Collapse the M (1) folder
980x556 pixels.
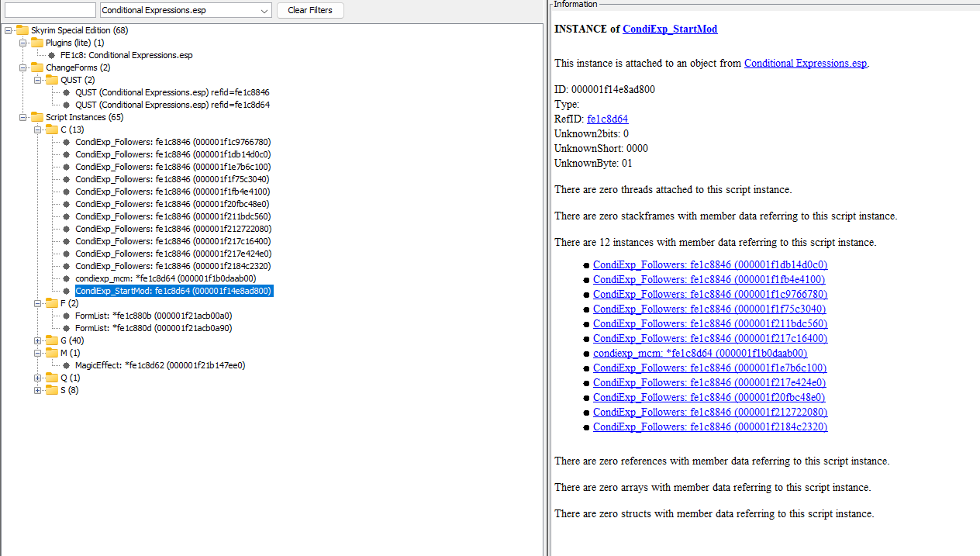point(38,353)
